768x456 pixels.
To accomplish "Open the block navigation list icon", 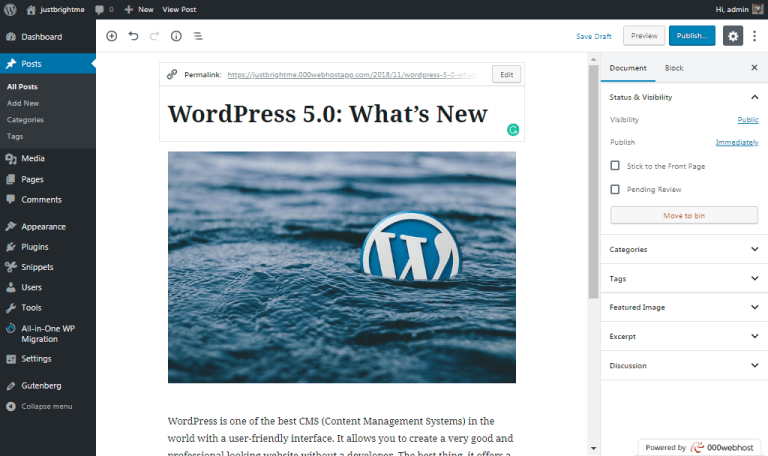I will (x=197, y=36).
